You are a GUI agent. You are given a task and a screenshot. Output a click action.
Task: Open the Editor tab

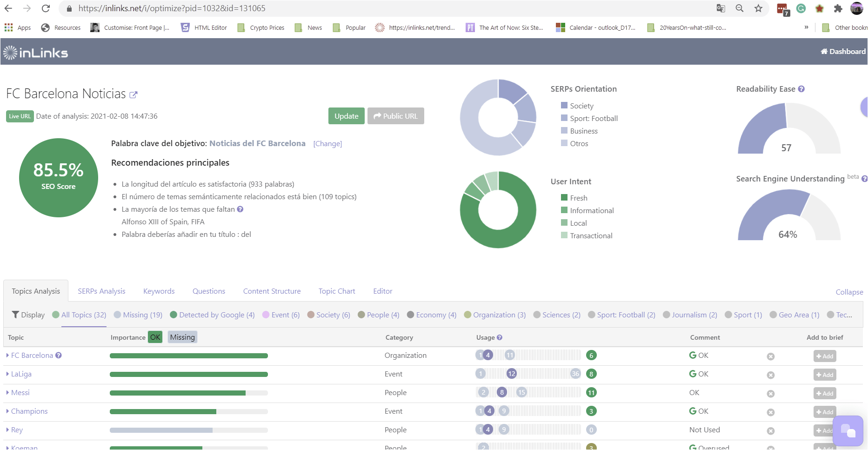(x=383, y=291)
